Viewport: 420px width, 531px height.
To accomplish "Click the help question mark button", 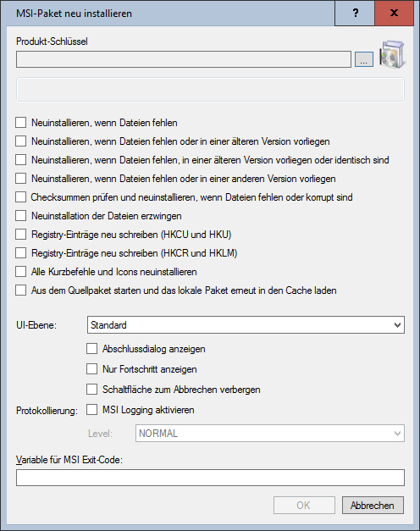I will (355, 13).
